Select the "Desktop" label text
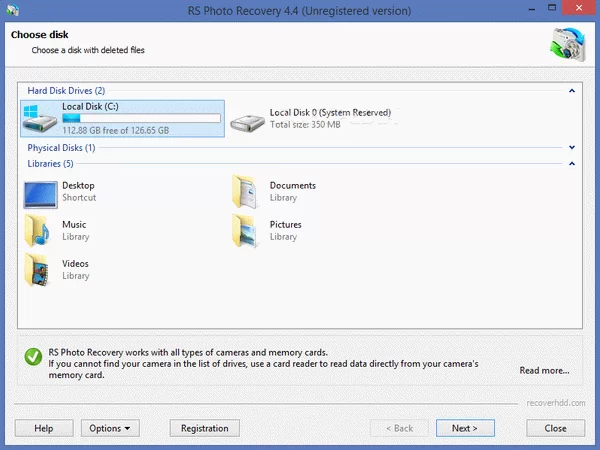Image resolution: width=600 pixels, height=450 pixels. (78, 186)
